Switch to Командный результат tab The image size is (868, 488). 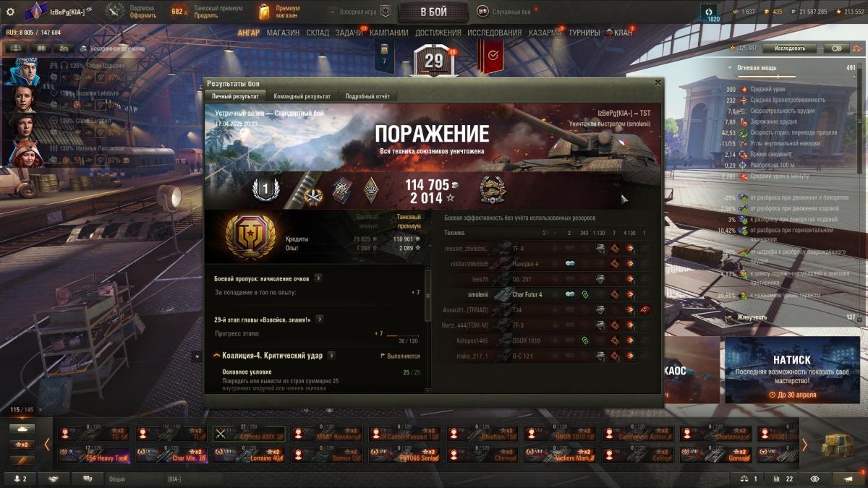(x=302, y=96)
